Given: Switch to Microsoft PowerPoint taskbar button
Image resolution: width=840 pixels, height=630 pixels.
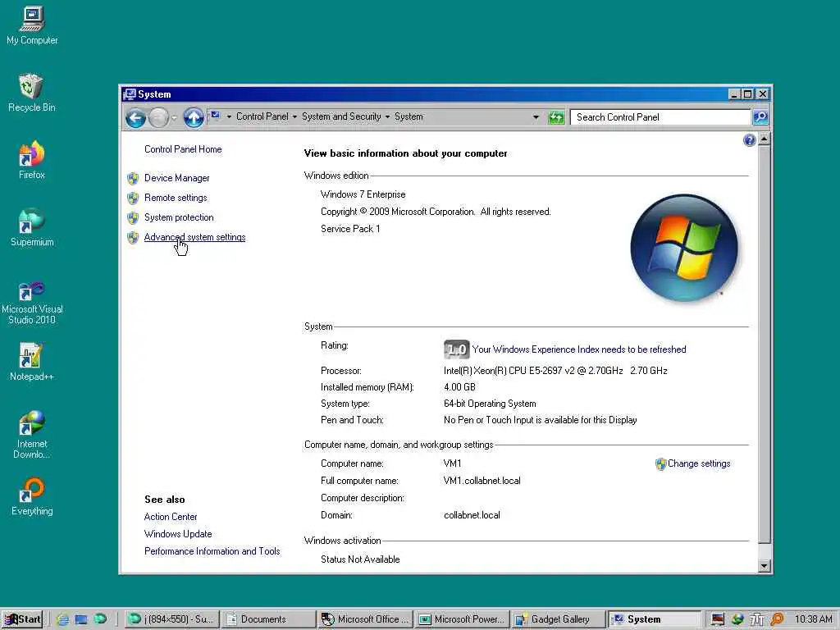Looking at the screenshot, I should click(x=461, y=619).
